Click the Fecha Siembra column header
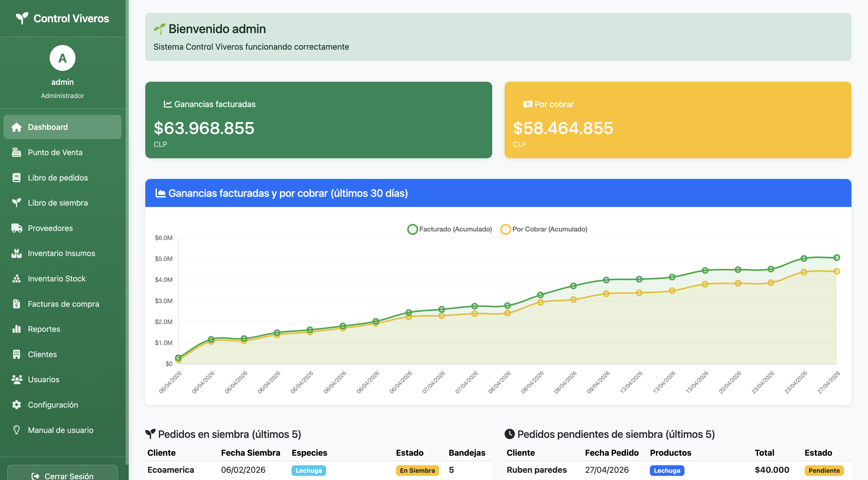The image size is (868, 480). [251, 453]
